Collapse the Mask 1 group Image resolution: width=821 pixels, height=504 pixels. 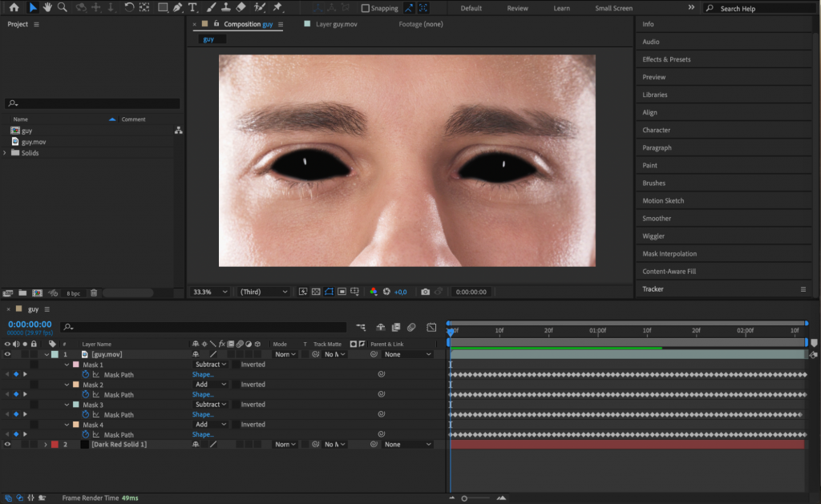coord(67,365)
